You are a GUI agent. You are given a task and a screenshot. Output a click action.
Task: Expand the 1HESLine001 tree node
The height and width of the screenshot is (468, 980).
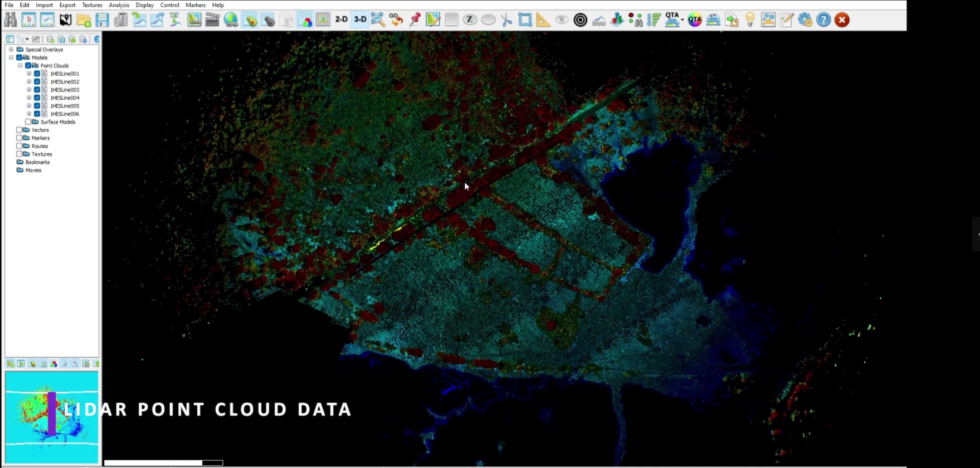point(29,74)
